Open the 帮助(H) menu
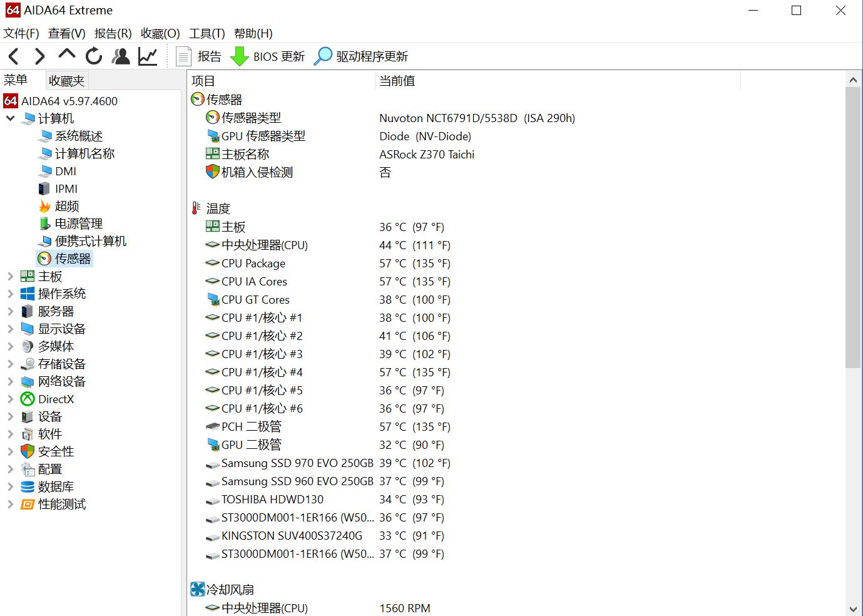863x616 pixels. 253,33
